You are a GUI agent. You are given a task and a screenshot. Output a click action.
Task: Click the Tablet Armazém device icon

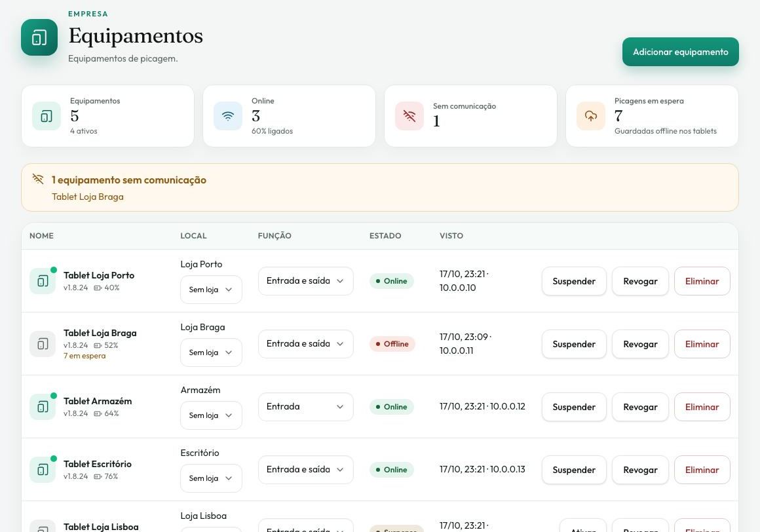point(43,407)
